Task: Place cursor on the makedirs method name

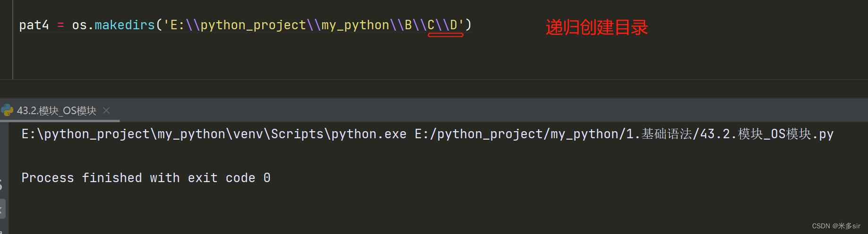Action: (x=125, y=25)
